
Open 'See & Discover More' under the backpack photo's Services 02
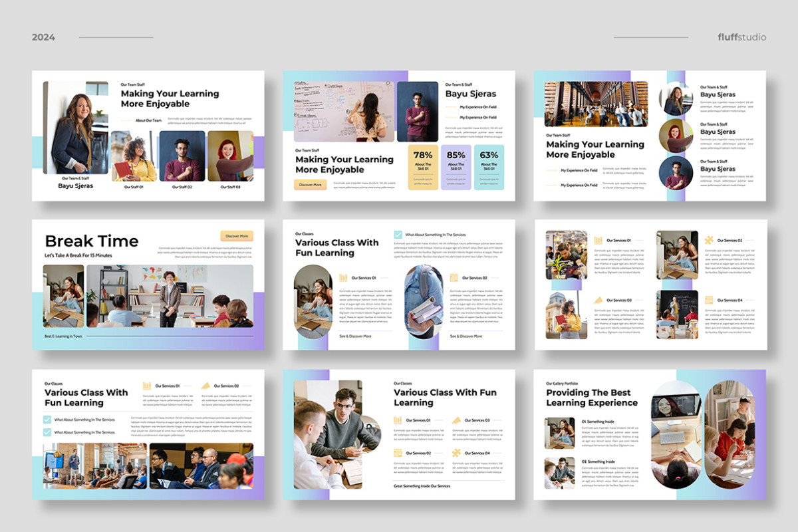pos(465,336)
